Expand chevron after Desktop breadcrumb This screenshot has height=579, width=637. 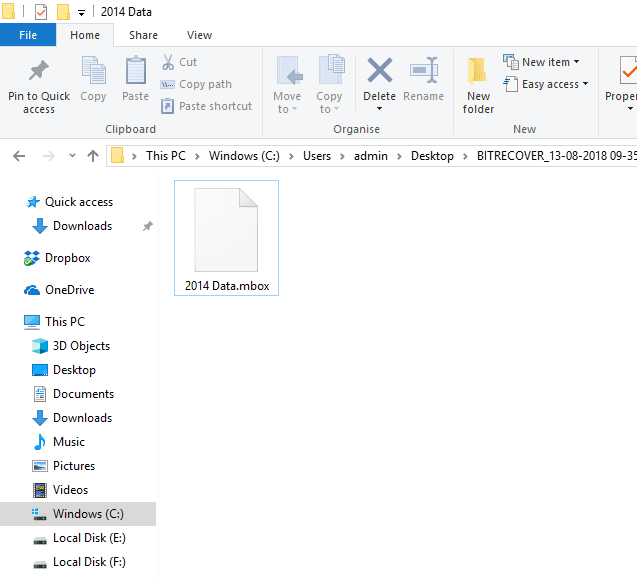[x=465, y=156]
